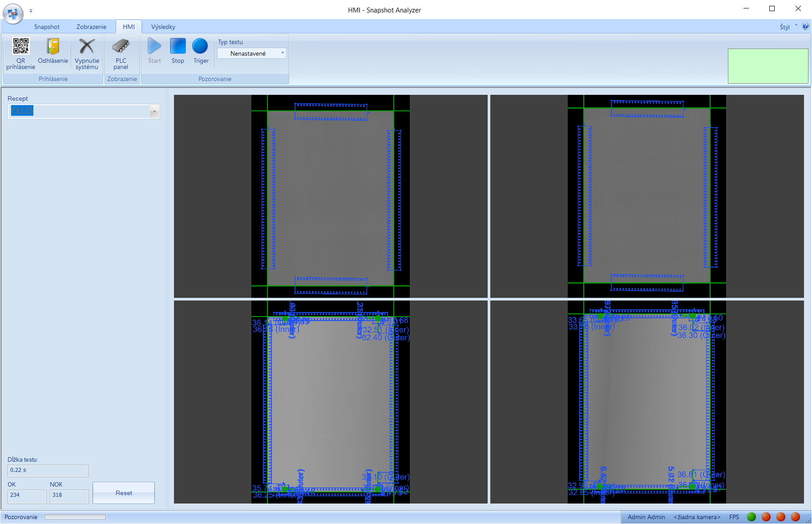Open quick access toolbar customize arrow
The image size is (812, 524).
(31, 11)
